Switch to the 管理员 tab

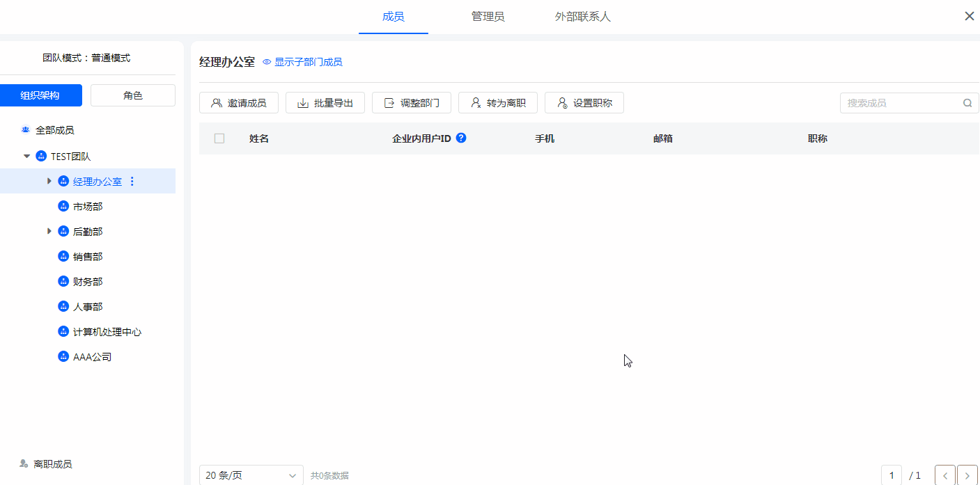[x=488, y=17]
